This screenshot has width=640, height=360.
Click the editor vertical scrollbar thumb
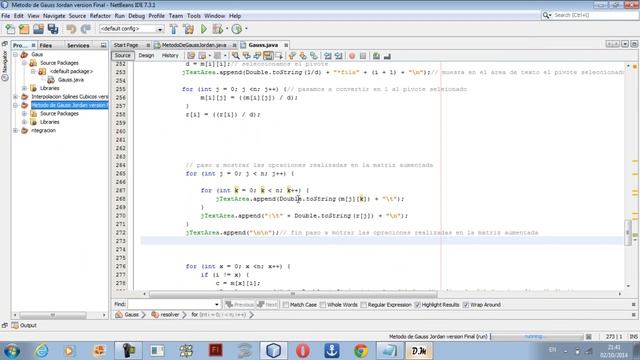[x=627, y=232]
